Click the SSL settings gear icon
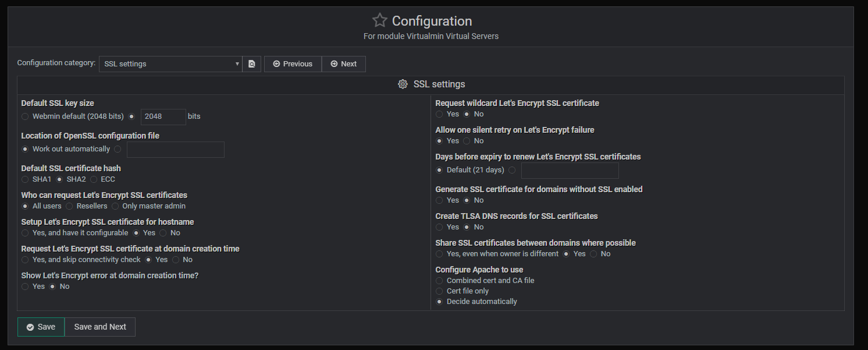The height and width of the screenshot is (350, 868). point(403,84)
